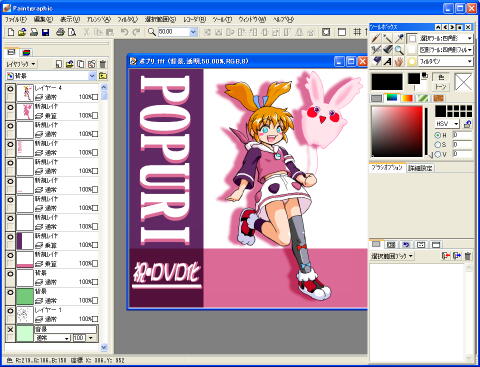Image resolution: width=480 pixels, height=367 pixels.
Task: Toggle the grid icon in the main toolbar
Action: pos(357,32)
